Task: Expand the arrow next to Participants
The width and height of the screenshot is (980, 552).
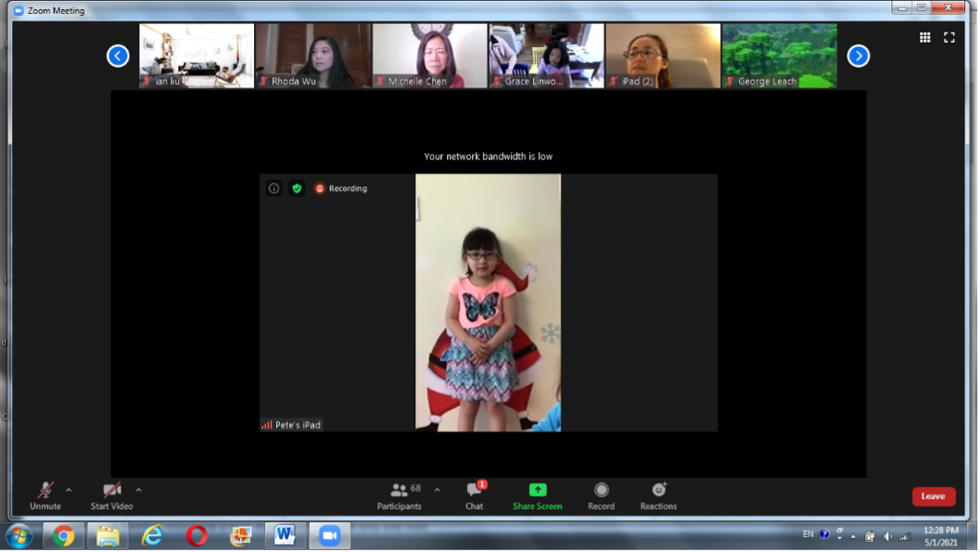Action: [x=437, y=490]
